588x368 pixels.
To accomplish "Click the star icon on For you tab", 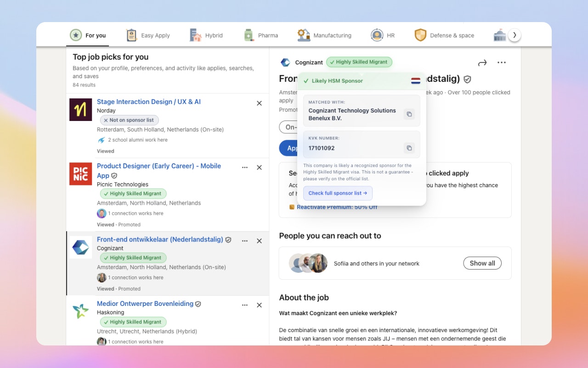I will click(75, 34).
